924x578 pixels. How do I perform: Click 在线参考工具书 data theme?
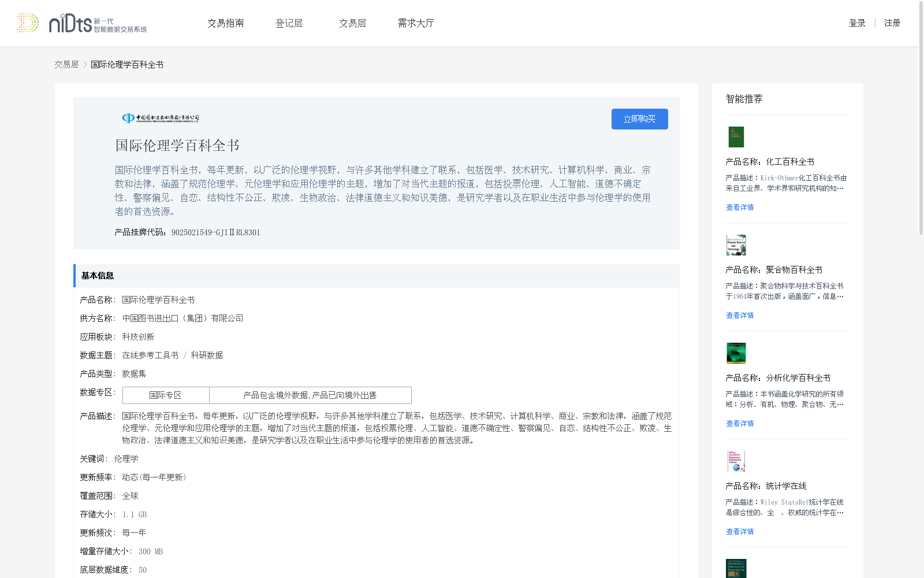tap(150, 355)
